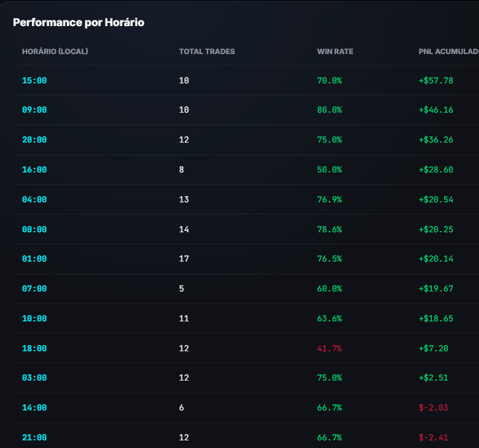Select the 10:00 time cell
The width and height of the screenshot is (479, 448).
[34, 319]
